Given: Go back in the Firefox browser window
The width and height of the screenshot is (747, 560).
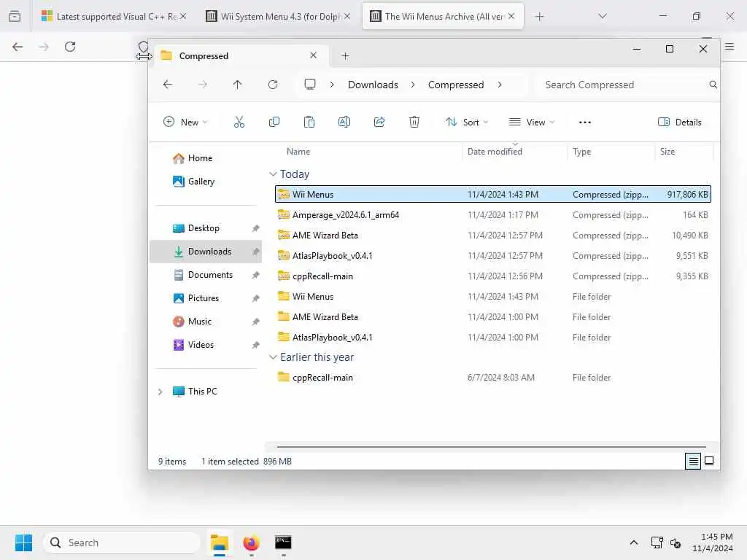Looking at the screenshot, I should (x=18, y=47).
